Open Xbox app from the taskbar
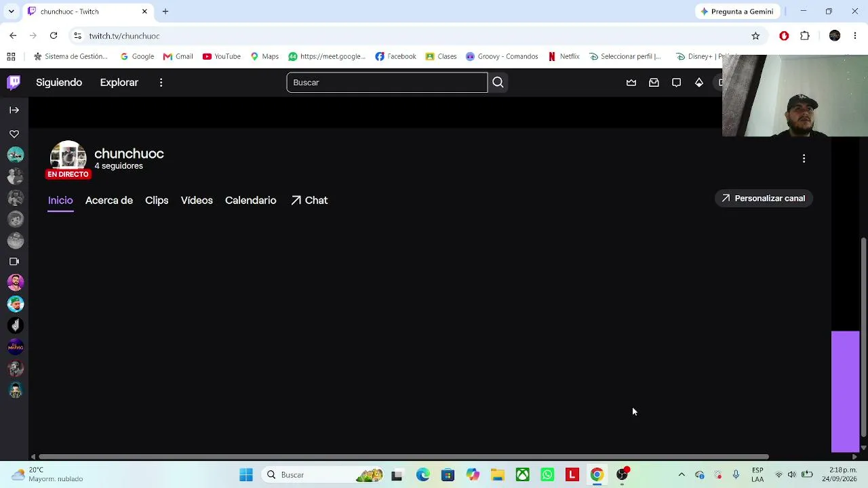Viewport: 868px width, 488px height. pyautogui.click(x=522, y=475)
